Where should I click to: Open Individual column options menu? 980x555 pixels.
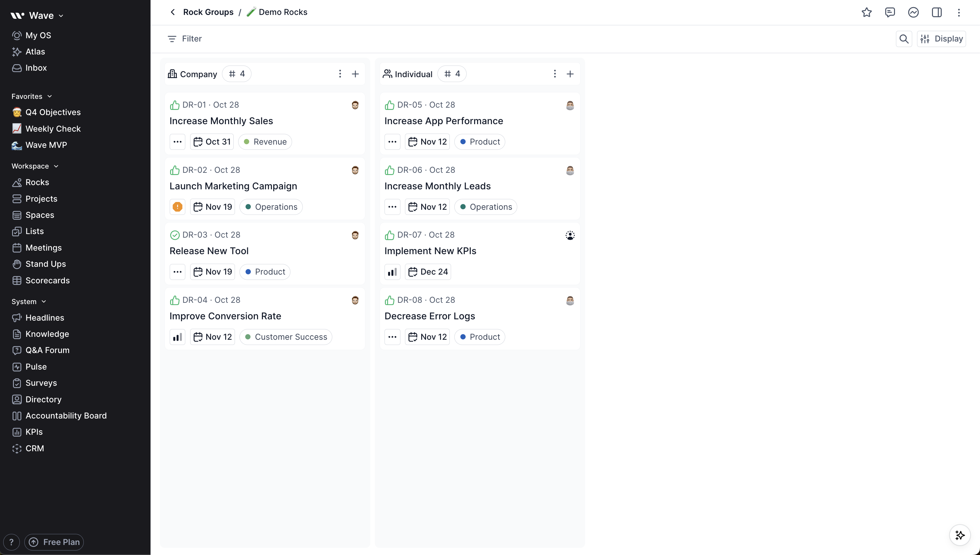(555, 74)
